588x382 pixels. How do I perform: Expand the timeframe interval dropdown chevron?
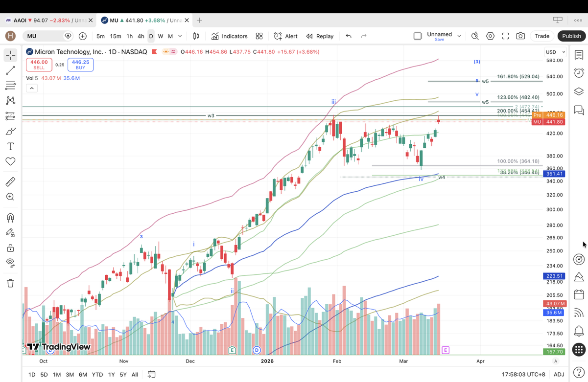point(180,36)
